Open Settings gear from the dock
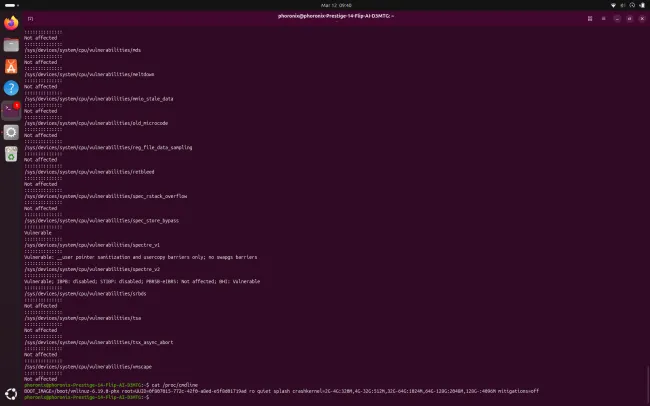 point(11,132)
